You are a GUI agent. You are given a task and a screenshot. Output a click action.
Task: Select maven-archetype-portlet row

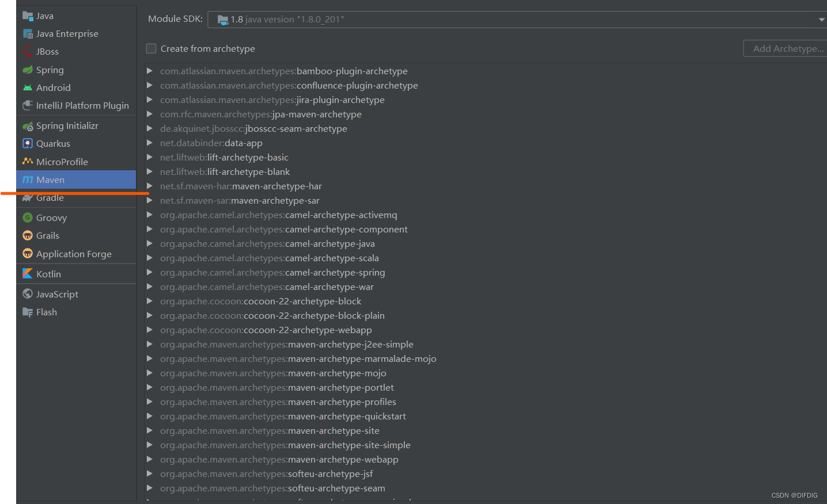point(485,387)
